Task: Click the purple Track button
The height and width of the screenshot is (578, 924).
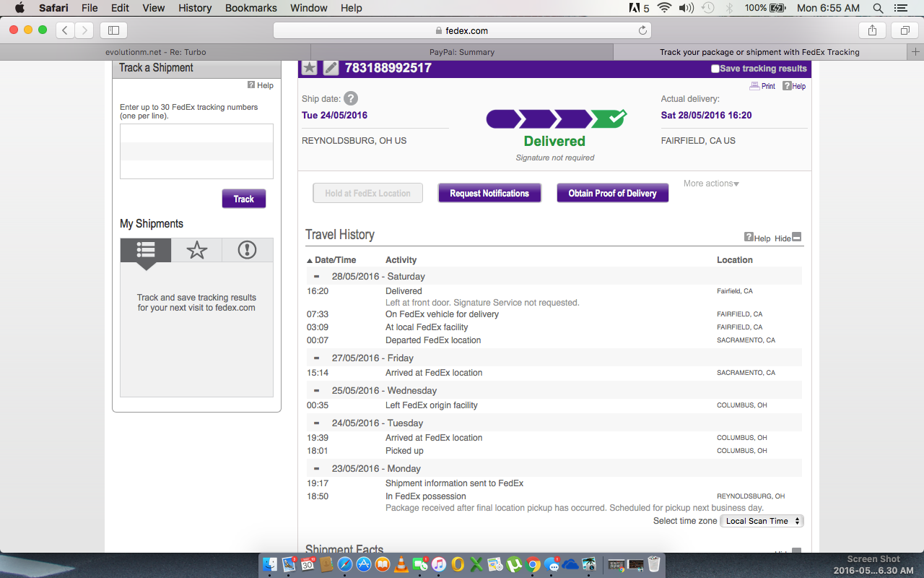Action: click(244, 199)
